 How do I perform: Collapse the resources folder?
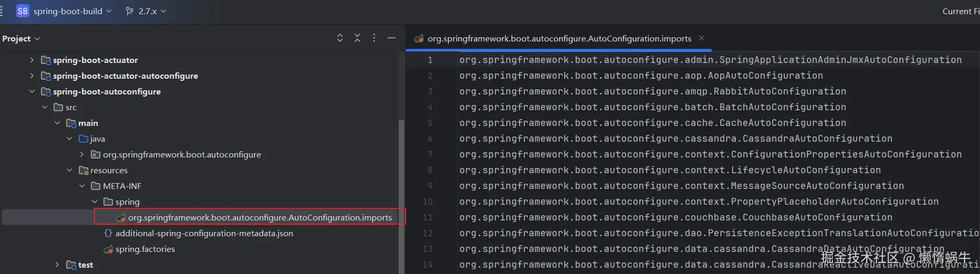tap(69, 170)
